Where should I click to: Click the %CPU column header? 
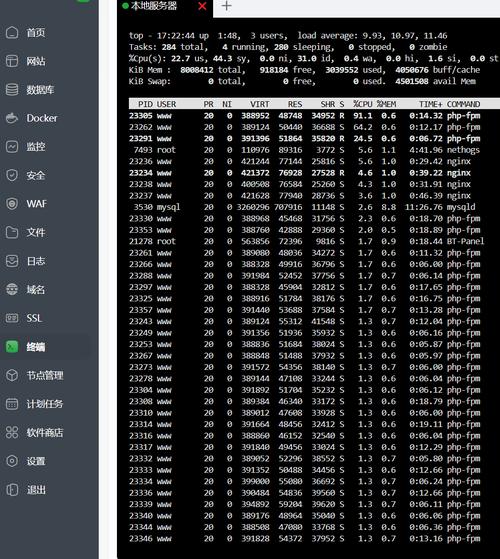coord(363,104)
